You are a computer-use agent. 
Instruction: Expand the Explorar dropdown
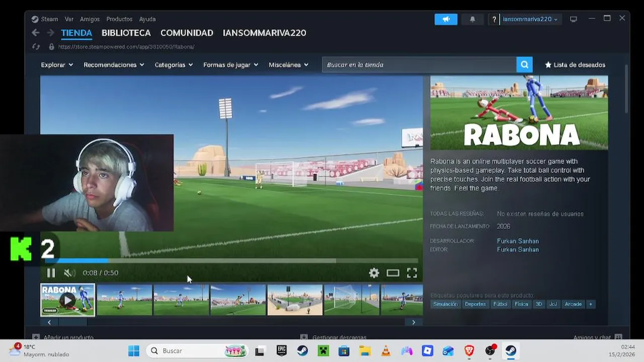click(x=57, y=65)
